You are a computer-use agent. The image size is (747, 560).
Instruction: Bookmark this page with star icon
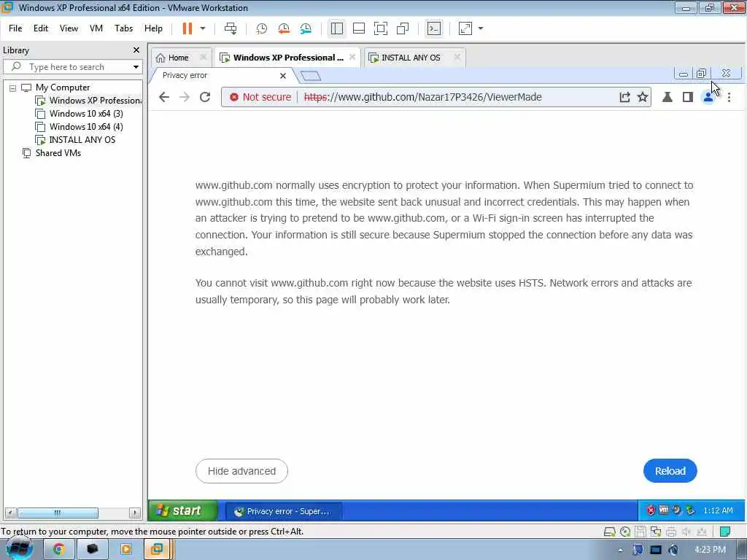(x=643, y=97)
